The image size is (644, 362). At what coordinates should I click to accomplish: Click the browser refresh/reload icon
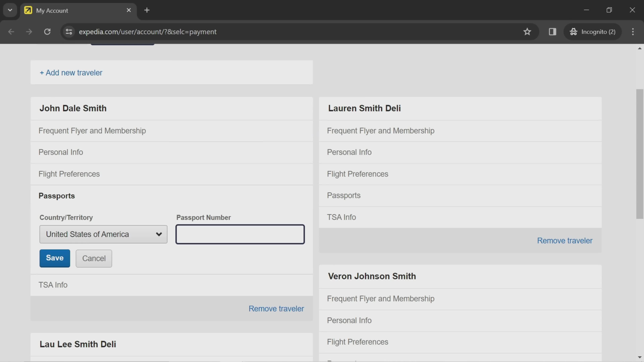[x=47, y=31]
